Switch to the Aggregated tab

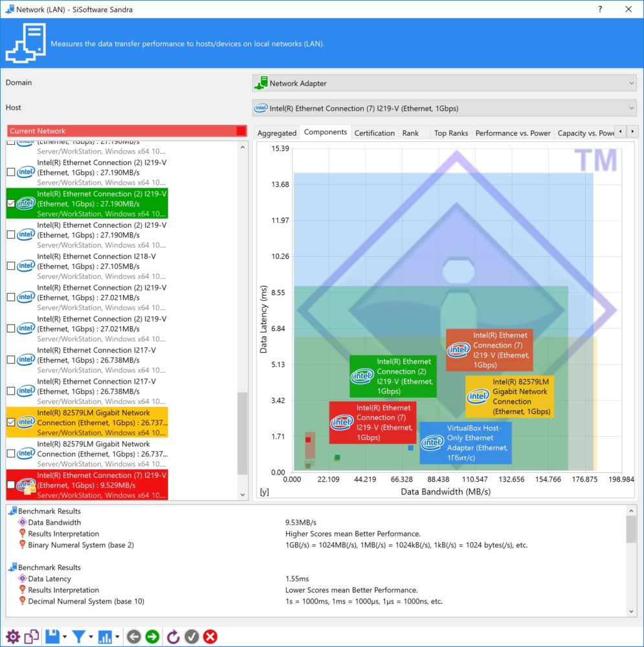point(276,133)
